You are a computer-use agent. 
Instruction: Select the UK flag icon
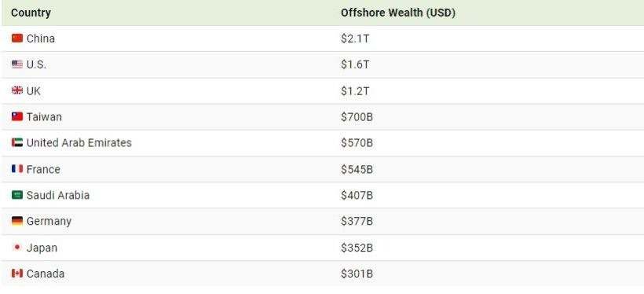click(x=17, y=90)
